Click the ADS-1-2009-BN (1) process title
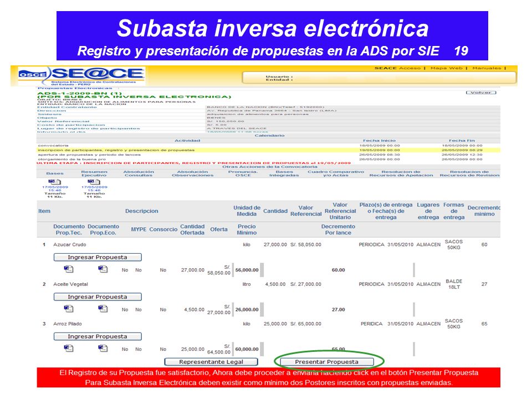Image resolution: width=532 pixels, height=399 pixels. (79, 93)
